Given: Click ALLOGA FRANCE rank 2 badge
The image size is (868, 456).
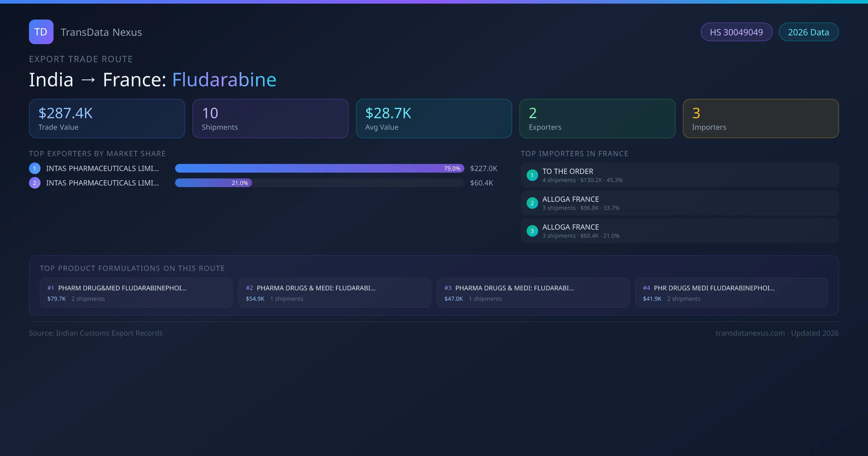Looking at the screenshot, I should click(x=532, y=203).
